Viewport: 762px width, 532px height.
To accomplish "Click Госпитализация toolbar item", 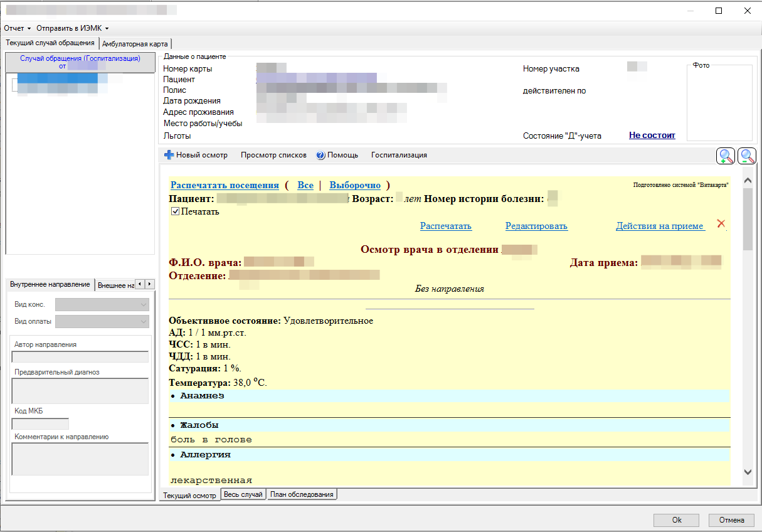I will (399, 155).
